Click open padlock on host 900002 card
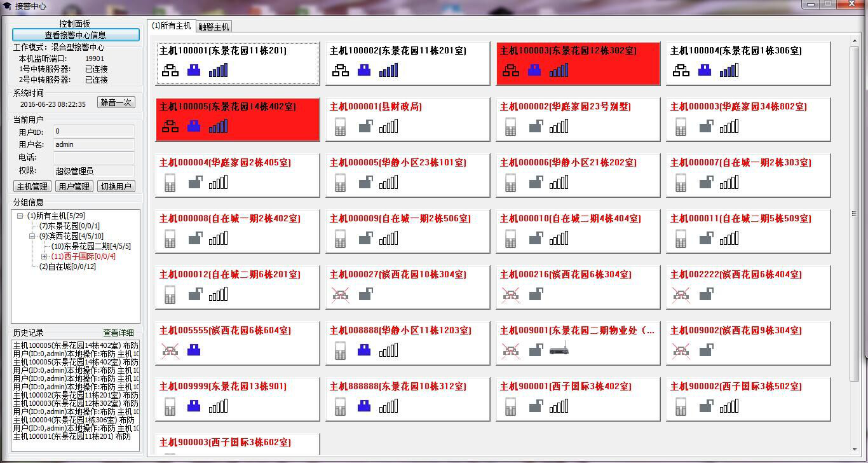 706,406
